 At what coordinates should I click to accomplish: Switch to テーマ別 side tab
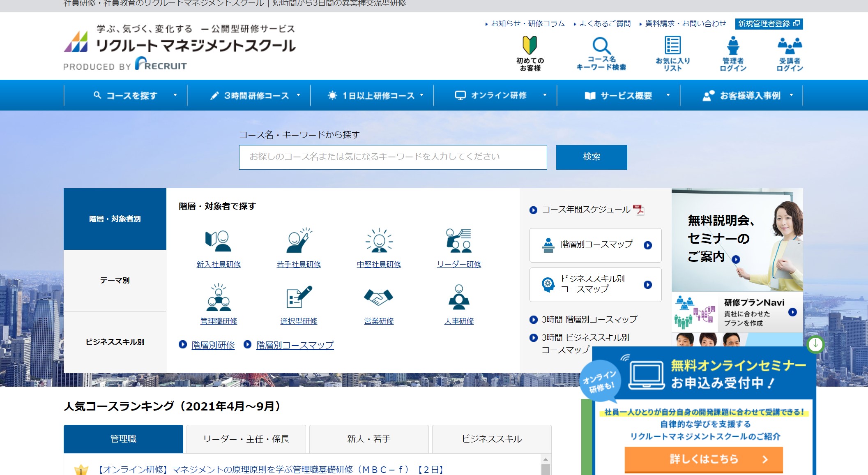pos(115,280)
